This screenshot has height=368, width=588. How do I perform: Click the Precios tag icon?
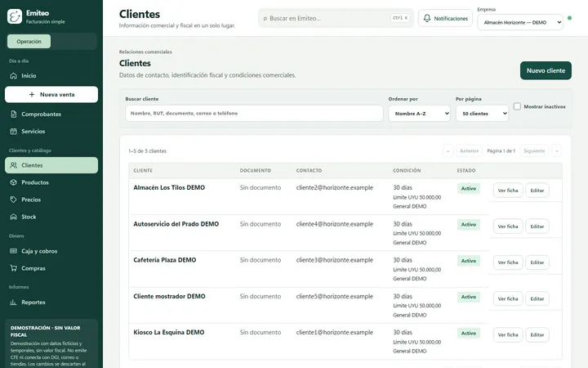(x=14, y=200)
